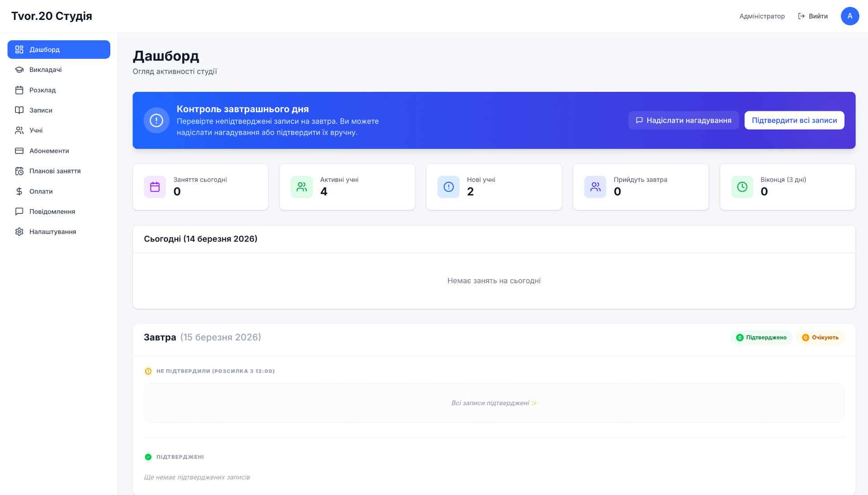Click the blue avatar circle labeled A
The width and height of the screenshot is (868, 495).
coord(850,16)
